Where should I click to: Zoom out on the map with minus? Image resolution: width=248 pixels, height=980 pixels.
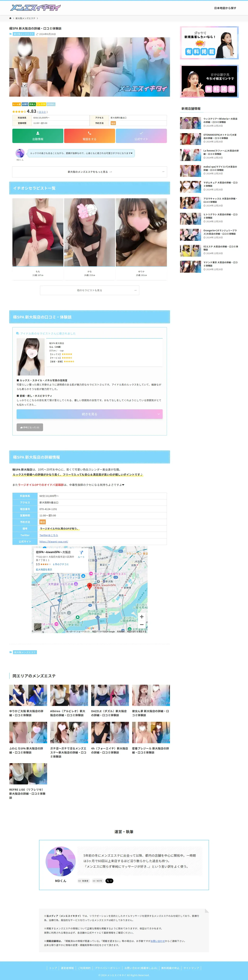[x=142, y=624]
